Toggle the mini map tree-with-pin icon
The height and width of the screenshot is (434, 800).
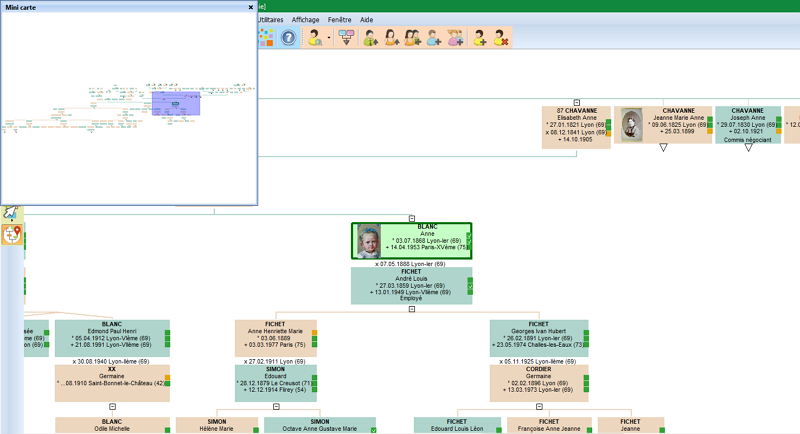pyautogui.click(x=12, y=235)
